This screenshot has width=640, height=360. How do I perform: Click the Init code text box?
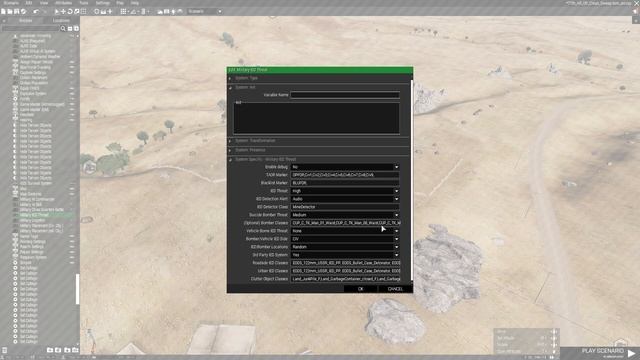pos(316,118)
